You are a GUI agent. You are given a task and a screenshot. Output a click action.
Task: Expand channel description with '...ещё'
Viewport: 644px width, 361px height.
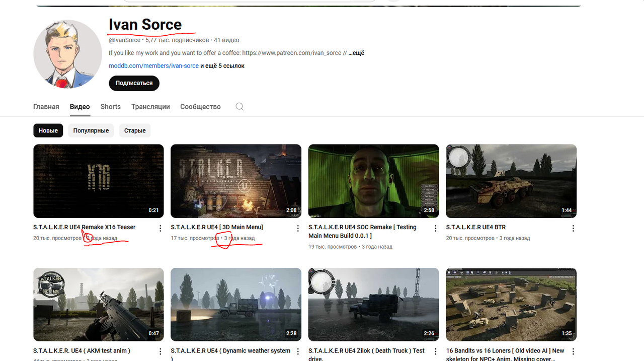point(356,53)
